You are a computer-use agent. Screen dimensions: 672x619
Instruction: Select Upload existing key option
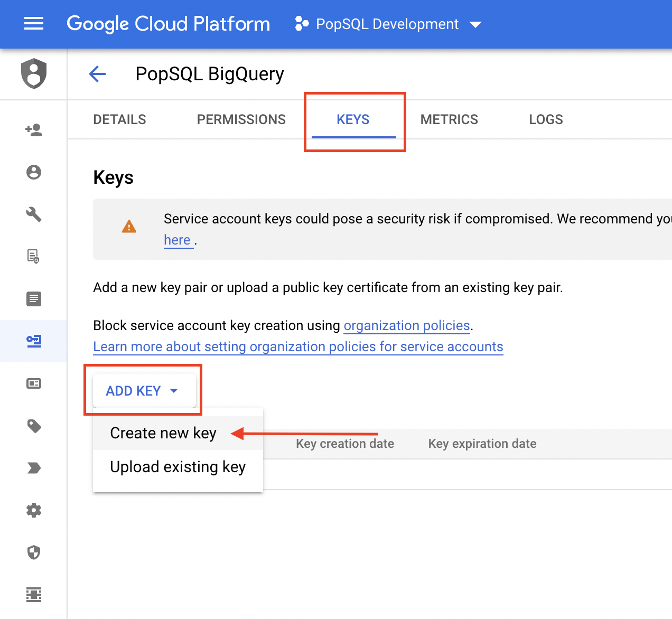coord(178,467)
